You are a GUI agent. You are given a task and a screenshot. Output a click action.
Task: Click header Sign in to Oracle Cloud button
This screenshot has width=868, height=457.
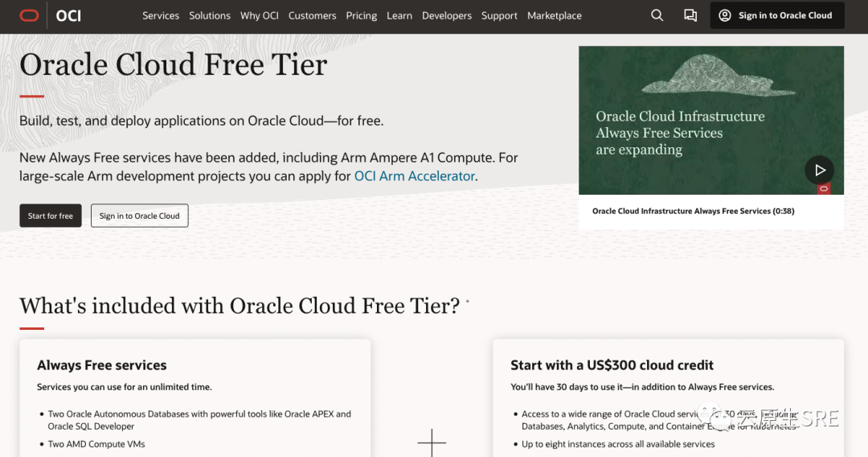[777, 15]
